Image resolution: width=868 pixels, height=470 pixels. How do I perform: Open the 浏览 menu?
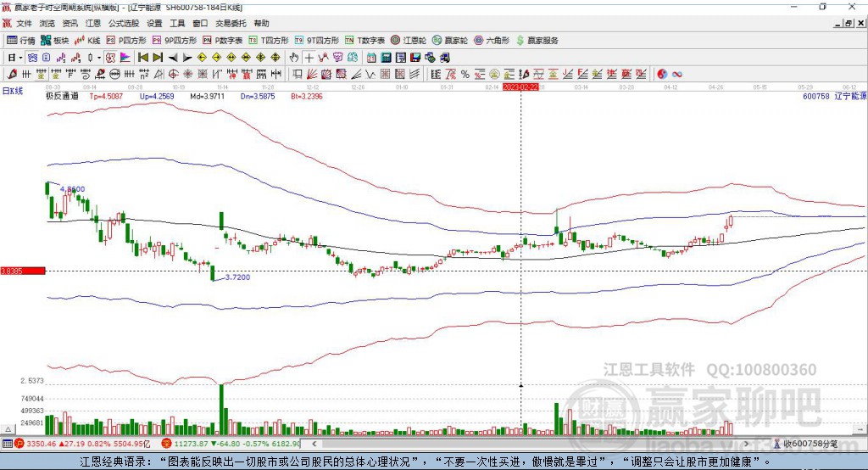pyautogui.click(x=47, y=23)
